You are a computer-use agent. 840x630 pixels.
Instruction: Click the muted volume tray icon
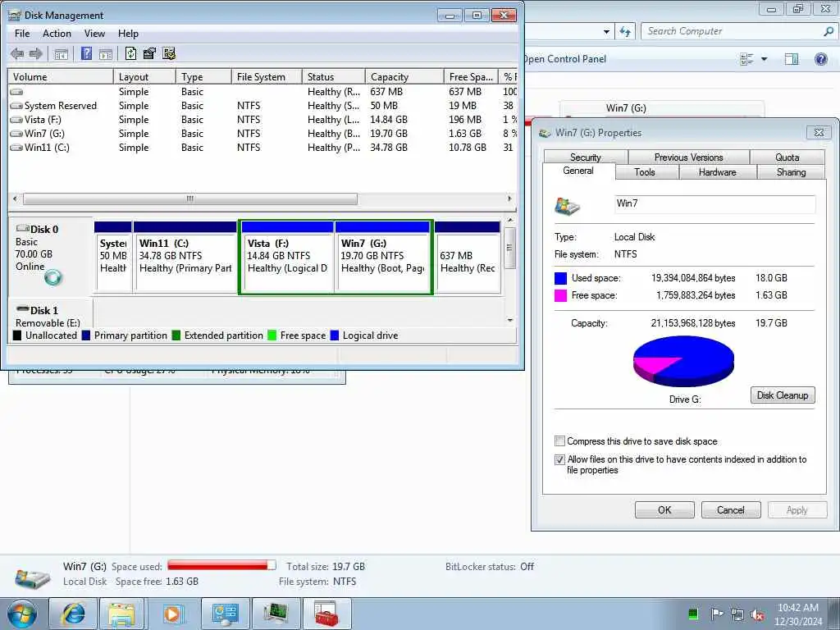pyautogui.click(x=757, y=614)
